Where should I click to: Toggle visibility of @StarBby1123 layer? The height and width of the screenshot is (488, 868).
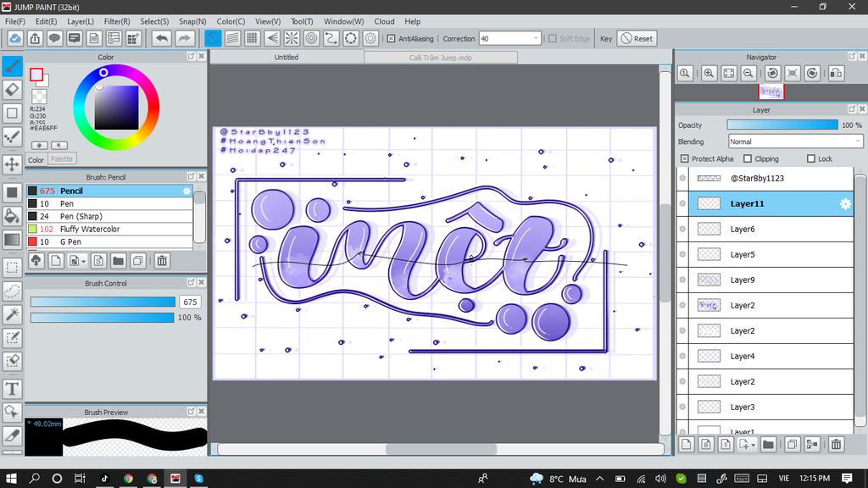point(682,178)
